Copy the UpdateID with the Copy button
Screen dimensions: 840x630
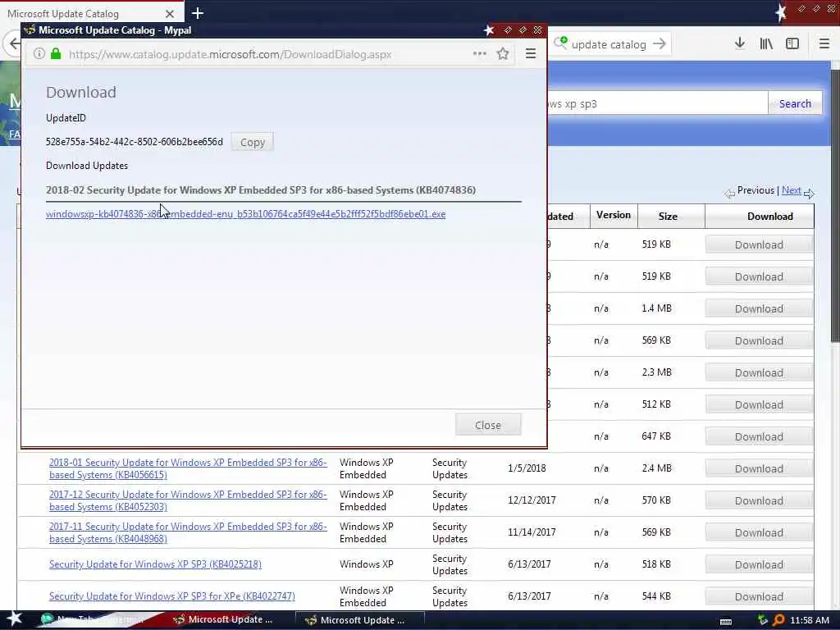pyautogui.click(x=253, y=142)
